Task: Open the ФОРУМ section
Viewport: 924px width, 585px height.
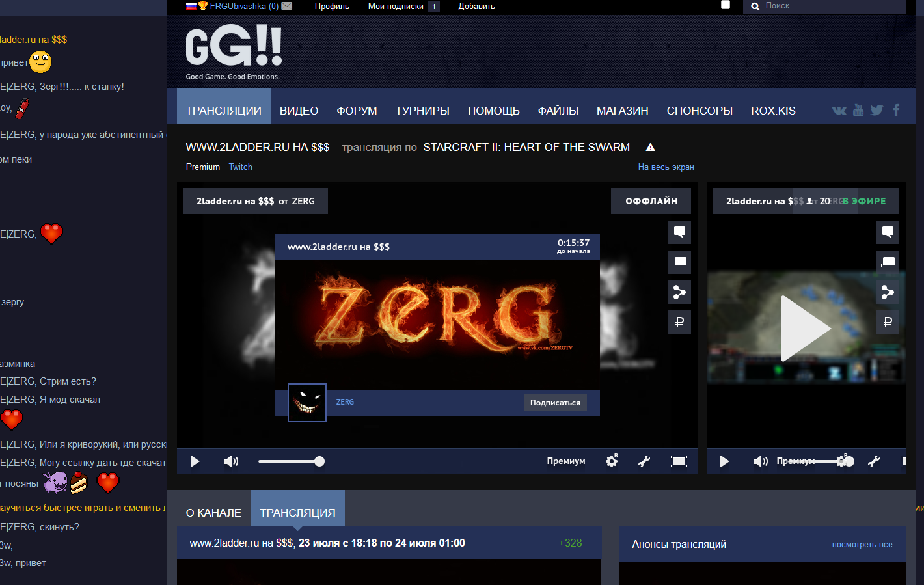Action: pyautogui.click(x=357, y=111)
